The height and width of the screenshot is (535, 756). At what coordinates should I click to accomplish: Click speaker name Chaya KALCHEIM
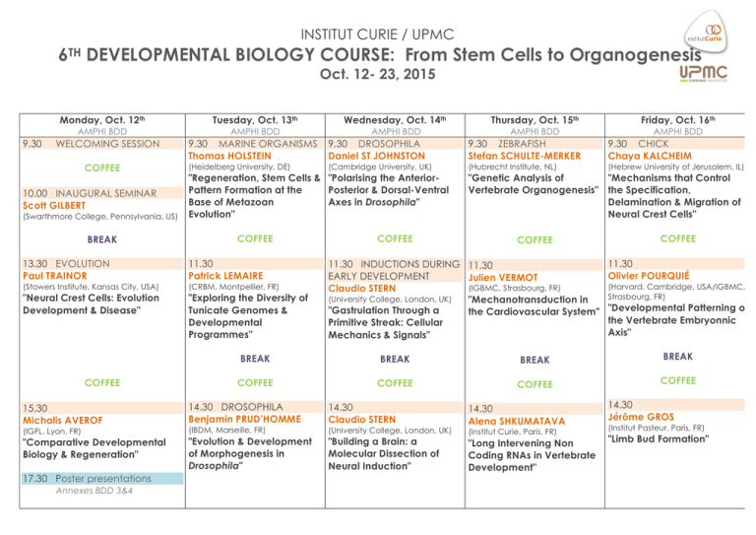[x=654, y=154]
